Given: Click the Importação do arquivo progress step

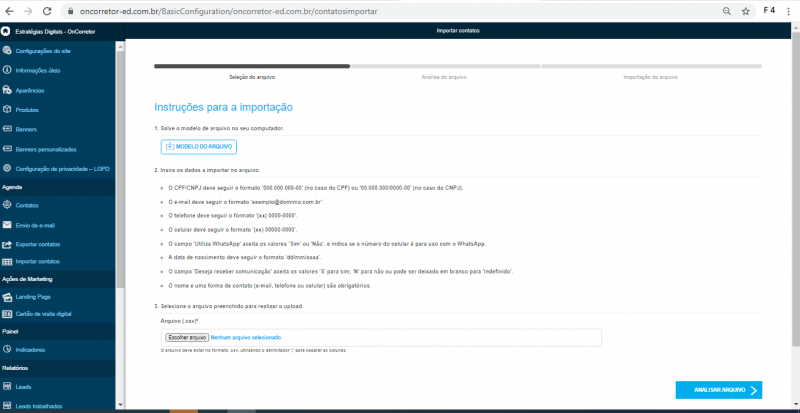Looking at the screenshot, I should [651, 77].
